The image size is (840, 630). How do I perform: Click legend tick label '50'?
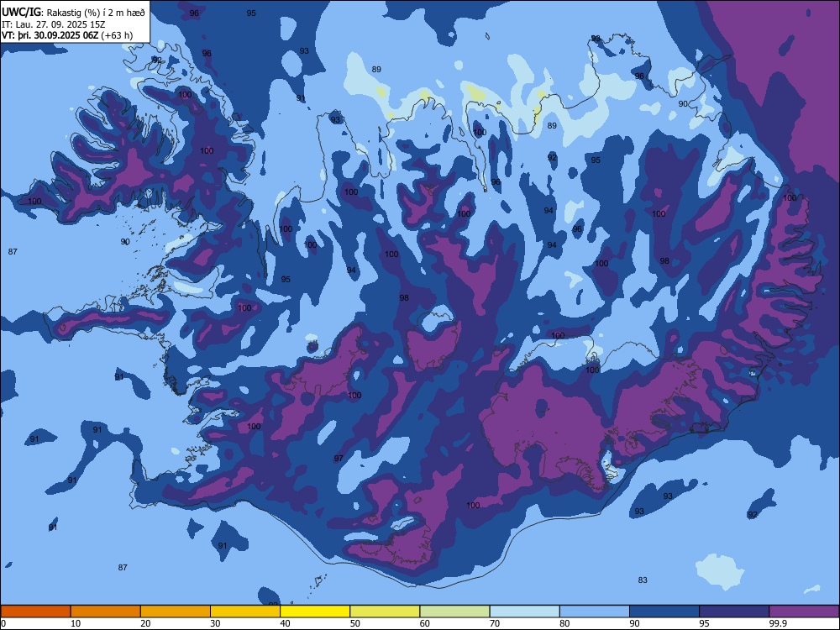click(354, 623)
